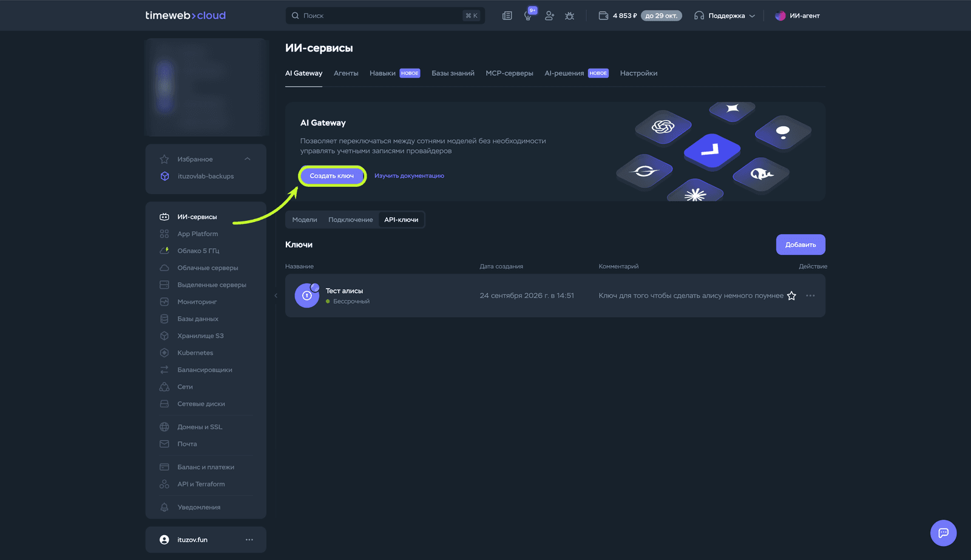
Task: Open the news feed icon in header
Action: (507, 16)
